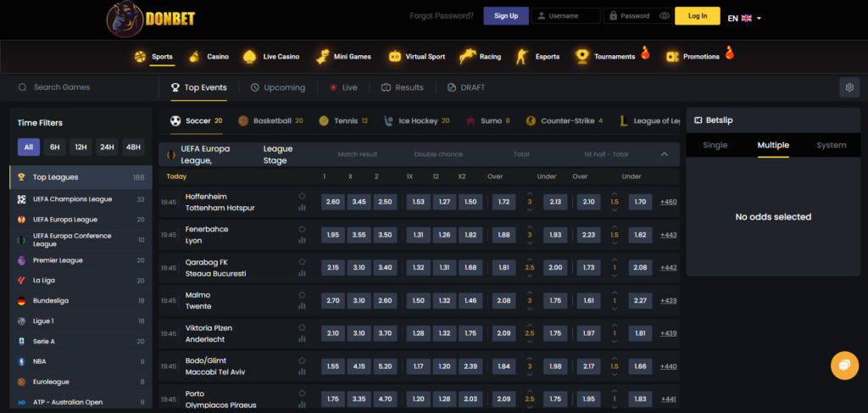Switch to the Live tab
This screenshot has width=868, height=413.
pyautogui.click(x=343, y=87)
